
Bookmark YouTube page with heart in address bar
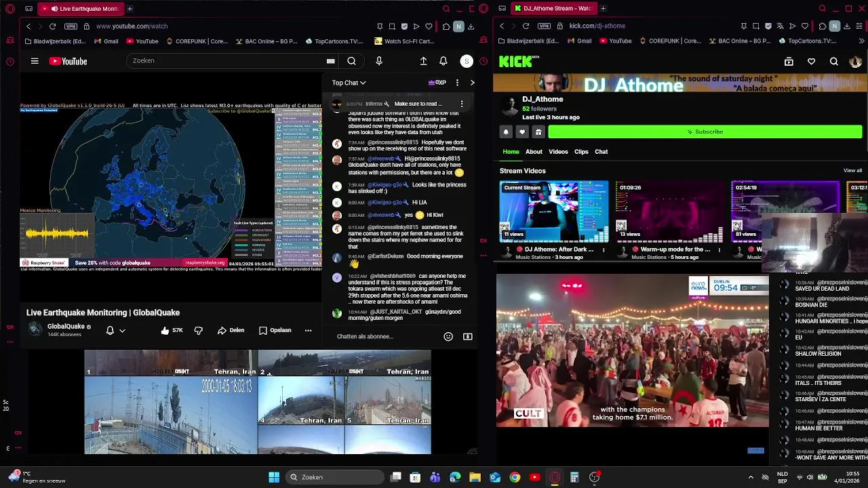pos(429,26)
